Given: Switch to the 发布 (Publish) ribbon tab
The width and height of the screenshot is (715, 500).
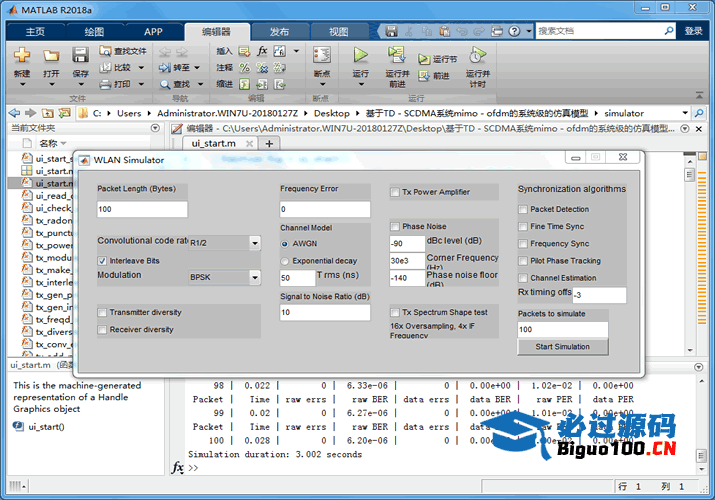Looking at the screenshot, I should tap(279, 31).
